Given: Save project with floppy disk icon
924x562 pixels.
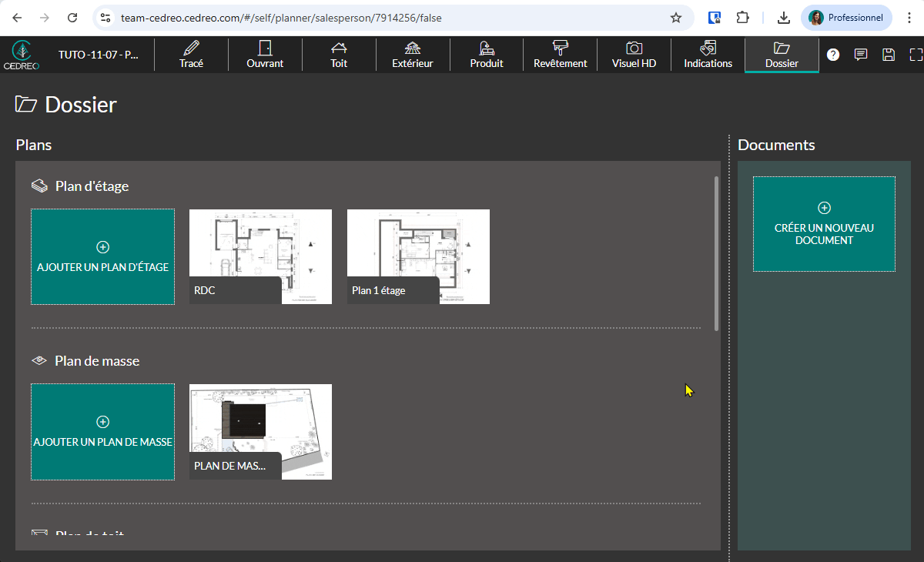Looking at the screenshot, I should pos(889,55).
